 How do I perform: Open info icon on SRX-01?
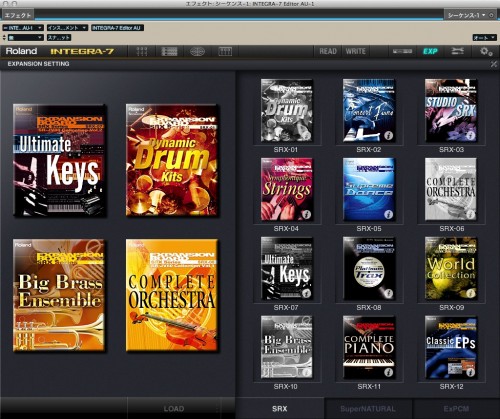306,135
